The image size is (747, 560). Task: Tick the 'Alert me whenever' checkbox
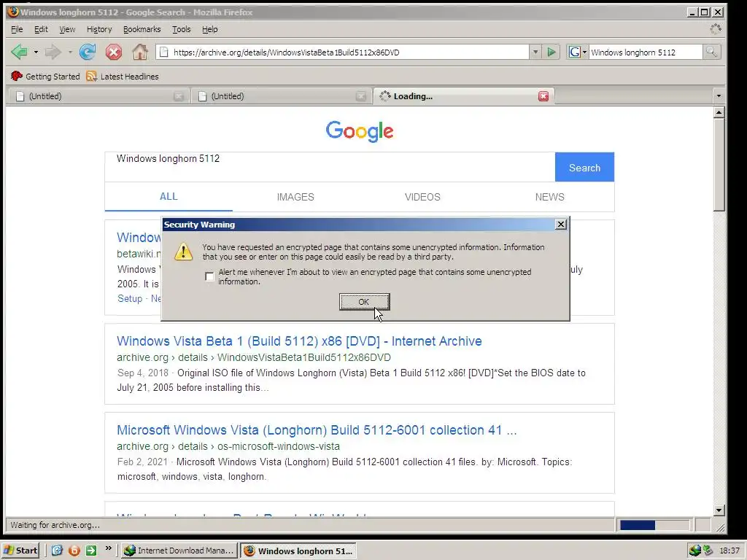[209, 276]
